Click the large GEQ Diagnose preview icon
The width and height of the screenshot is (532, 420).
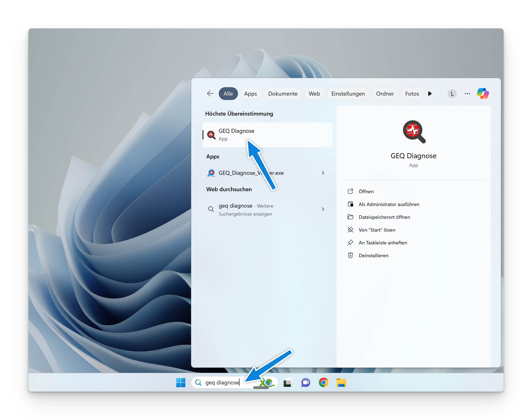(414, 131)
